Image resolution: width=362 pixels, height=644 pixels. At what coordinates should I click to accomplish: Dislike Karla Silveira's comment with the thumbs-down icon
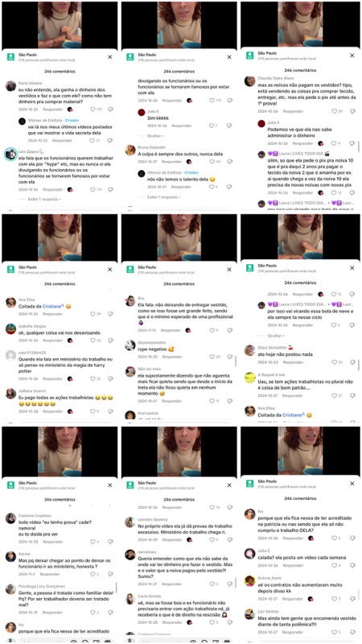point(110,109)
